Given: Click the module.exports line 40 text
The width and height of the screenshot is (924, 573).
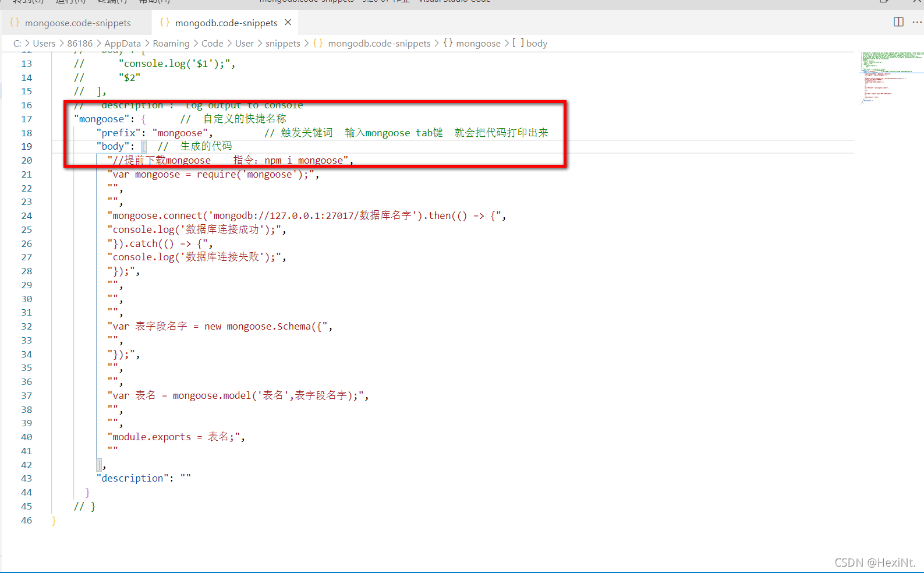Looking at the screenshot, I should pos(176,437).
